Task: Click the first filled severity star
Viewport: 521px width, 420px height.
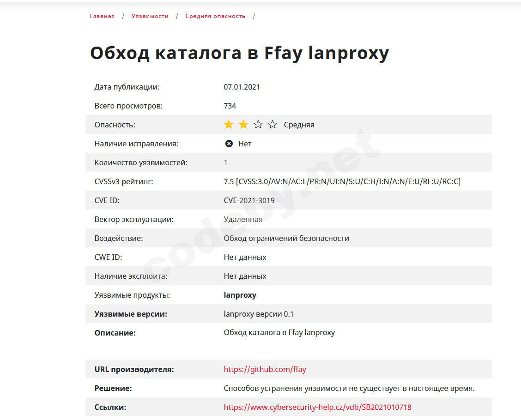Action: [x=229, y=125]
